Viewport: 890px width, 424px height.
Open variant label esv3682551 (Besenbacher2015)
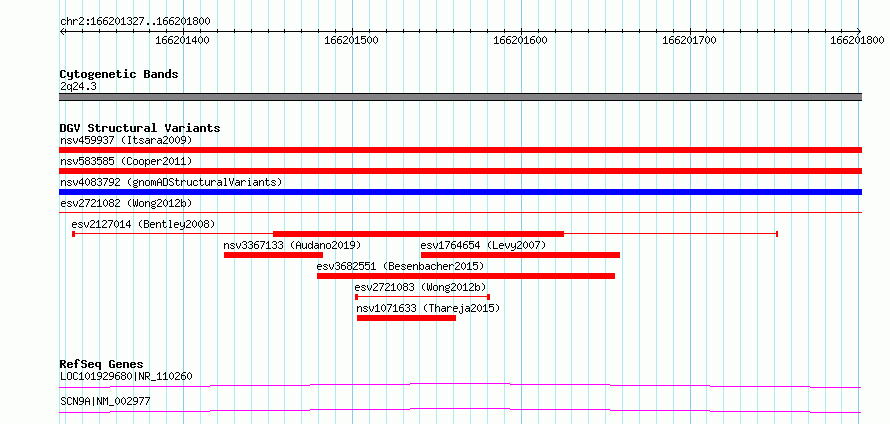400,266
